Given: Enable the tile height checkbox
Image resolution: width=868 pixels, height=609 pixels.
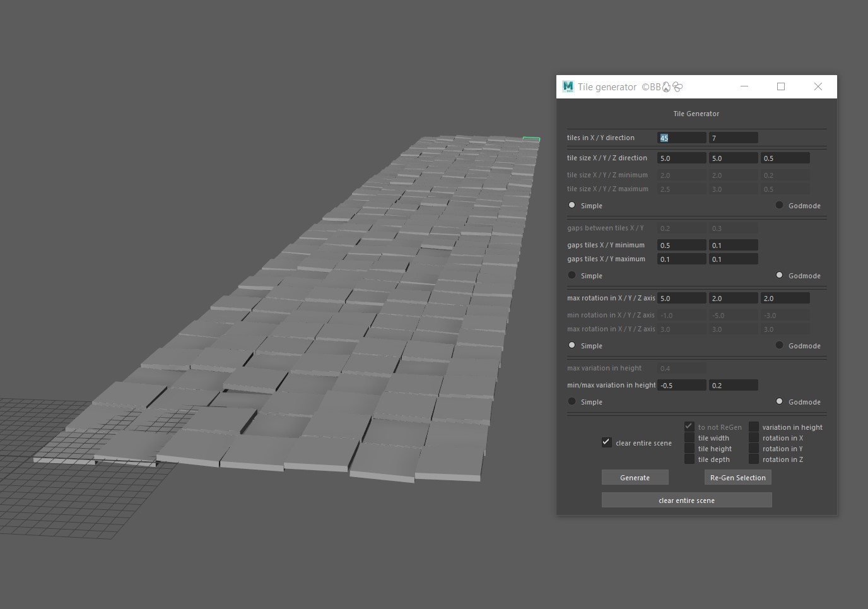Looking at the screenshot, I should 689,448.
